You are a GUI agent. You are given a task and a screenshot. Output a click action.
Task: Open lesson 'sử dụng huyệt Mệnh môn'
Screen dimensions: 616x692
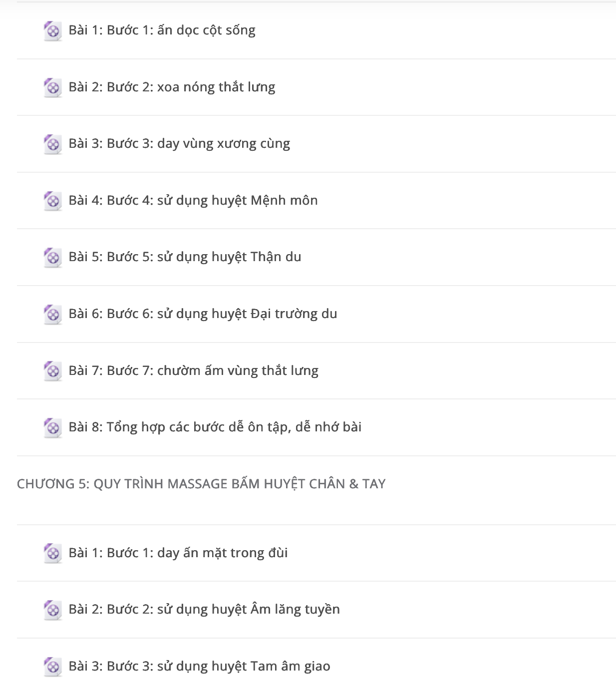pos(193,201)
